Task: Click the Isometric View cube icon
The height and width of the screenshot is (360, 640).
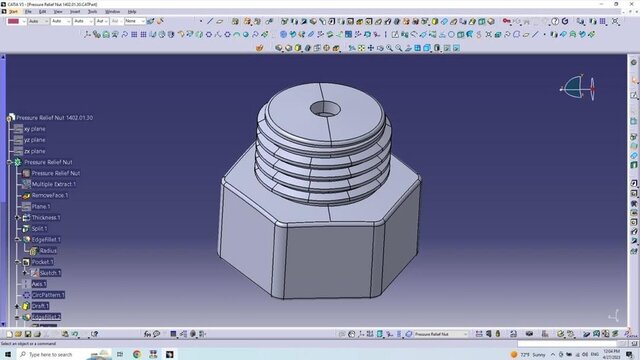Action: 427,48
